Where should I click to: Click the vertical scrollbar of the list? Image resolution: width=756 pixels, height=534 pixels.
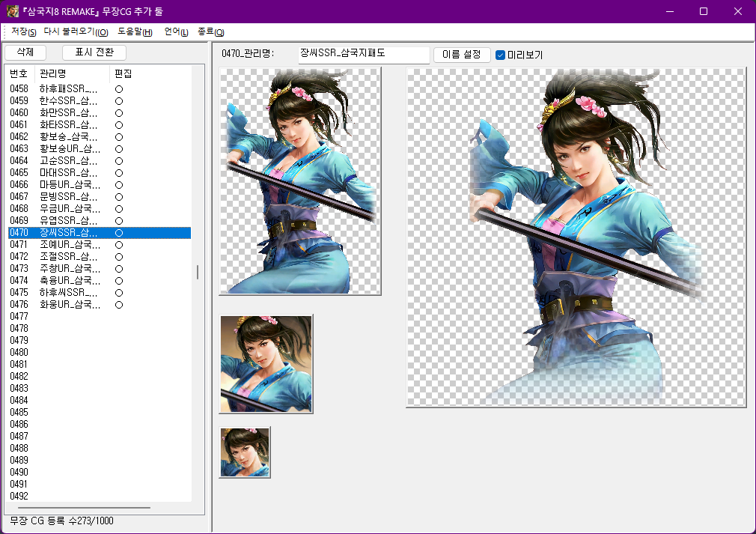click(x=197, y=273)
